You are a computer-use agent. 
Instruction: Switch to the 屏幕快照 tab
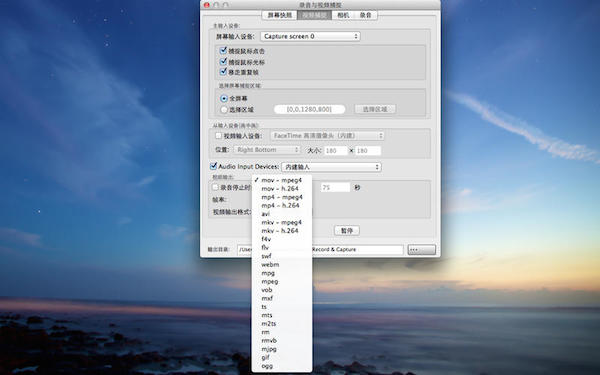coord(279,15)
